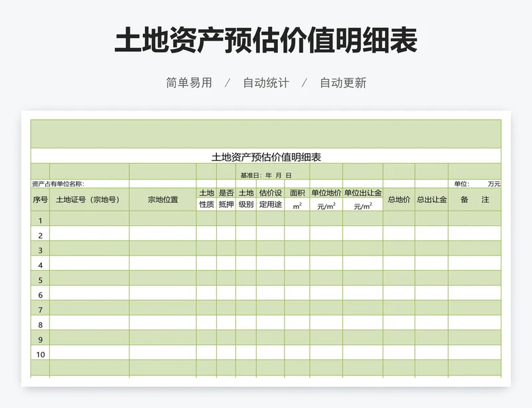Viewport: 532px width, 408px height.
Task: Click the empty 总地价 cell in row 5
Action: 399,278
